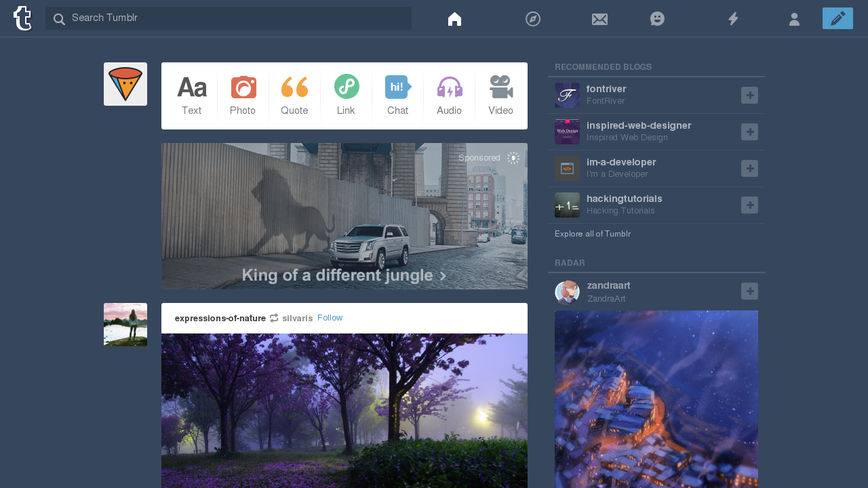
Task: Open your blog avatar at left
Action: pyautogui.click(x=125, y=84)
